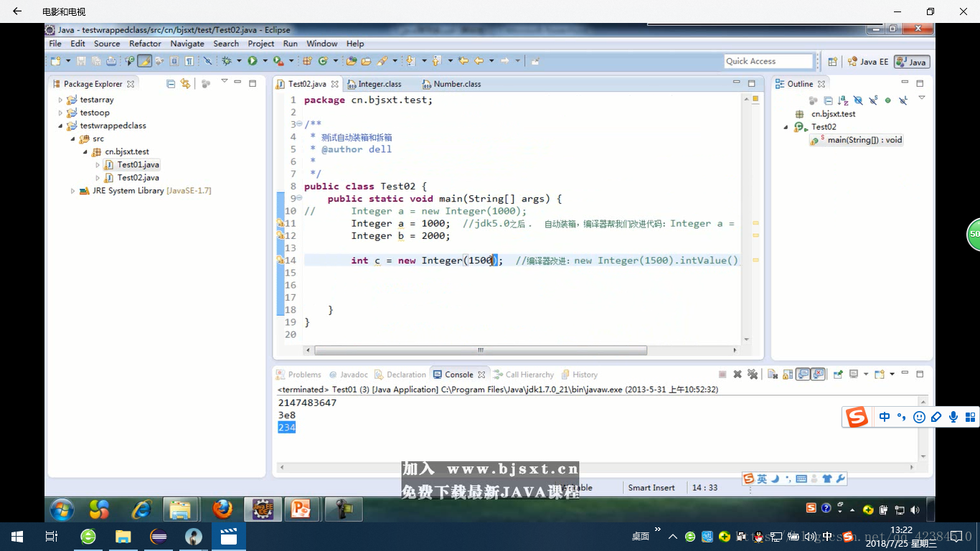
Task: Click the Open Task folder icon
Action: coord(366,61)
